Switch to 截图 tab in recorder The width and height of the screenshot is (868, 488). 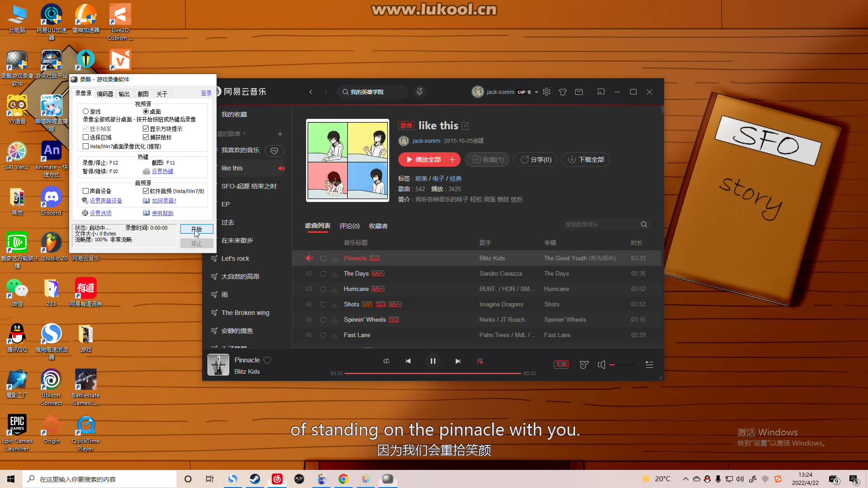[x=143, y=94]
